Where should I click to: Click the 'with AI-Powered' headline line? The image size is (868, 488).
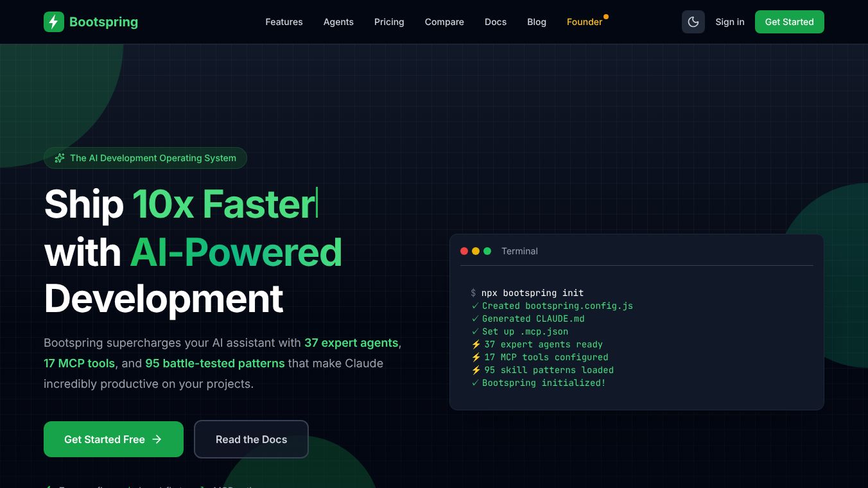point(193,252)
